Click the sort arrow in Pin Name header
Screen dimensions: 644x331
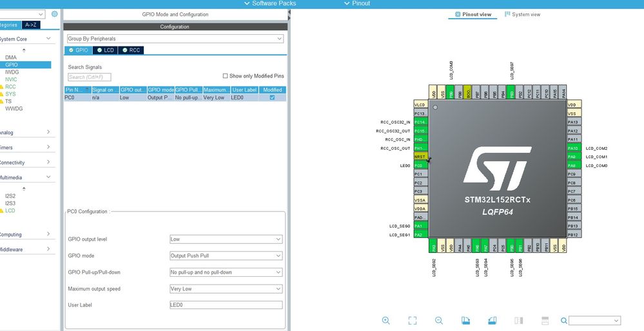point(88,89)
